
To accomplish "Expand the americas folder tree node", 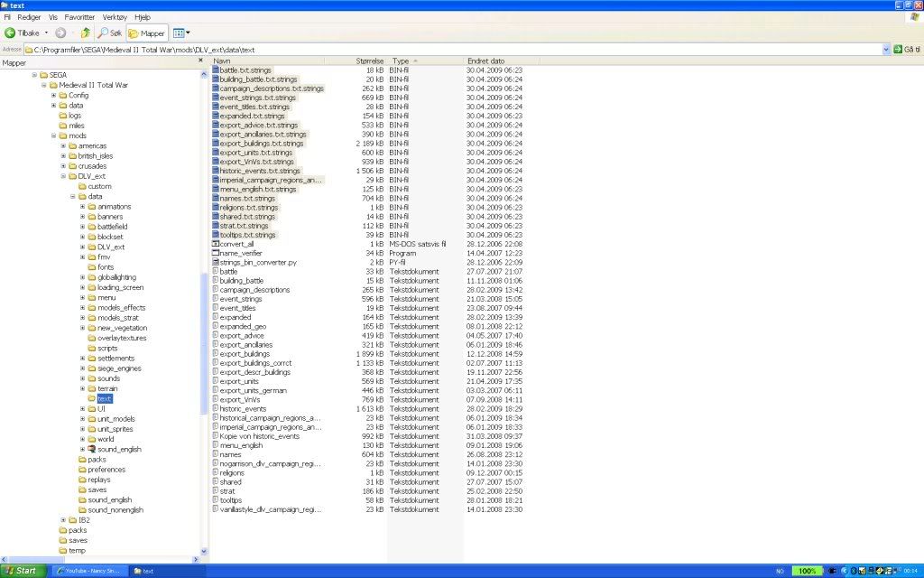I will pos(63,145).
